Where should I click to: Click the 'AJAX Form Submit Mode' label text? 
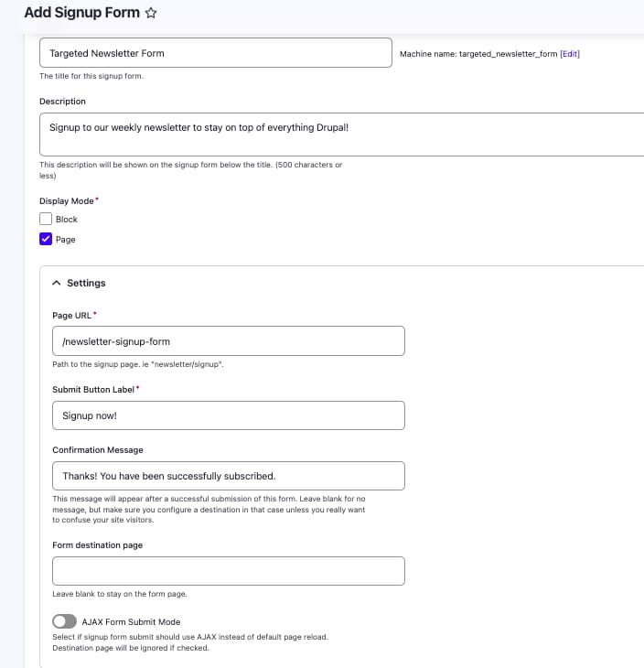[131, 622]
